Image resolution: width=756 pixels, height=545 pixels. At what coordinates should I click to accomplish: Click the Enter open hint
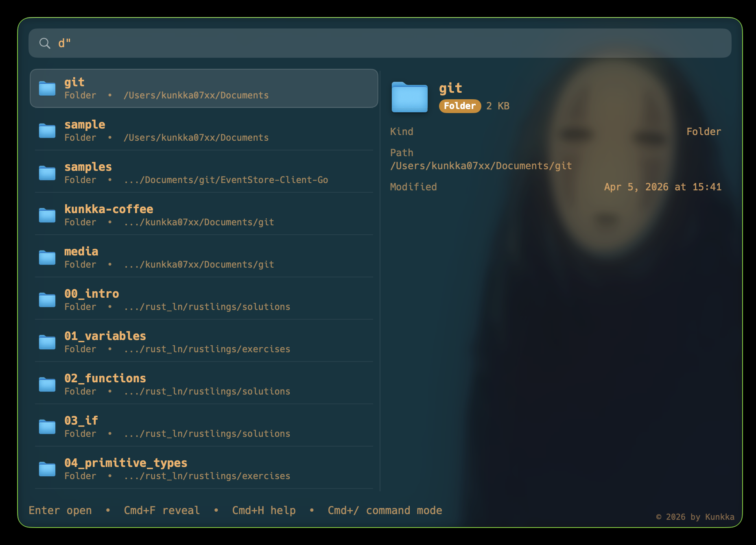[x=60, y=510]
